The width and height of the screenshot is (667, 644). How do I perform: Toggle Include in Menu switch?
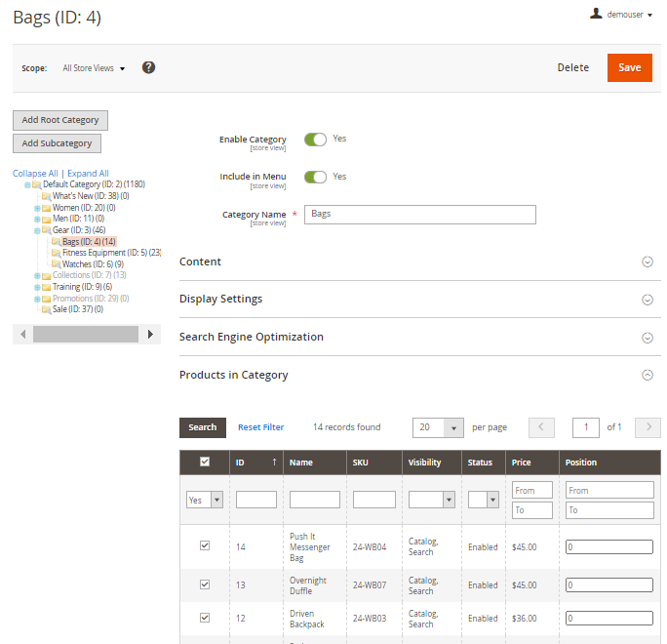[315, 177]
